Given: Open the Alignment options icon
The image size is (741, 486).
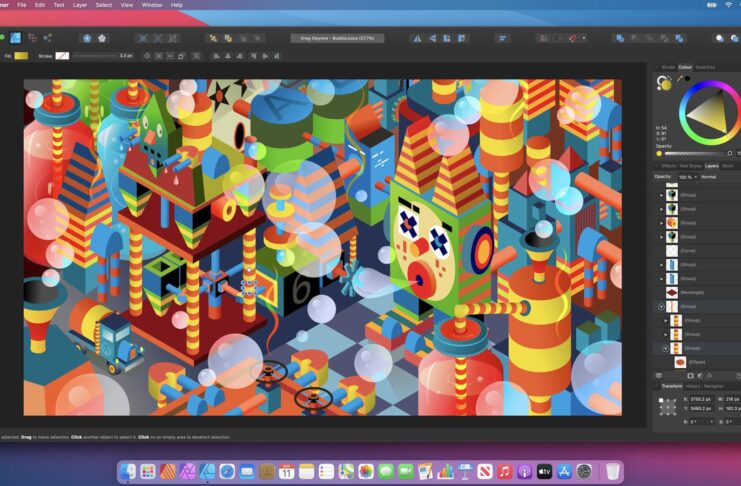Looking at the screenshot, I should tap(502, 38).
